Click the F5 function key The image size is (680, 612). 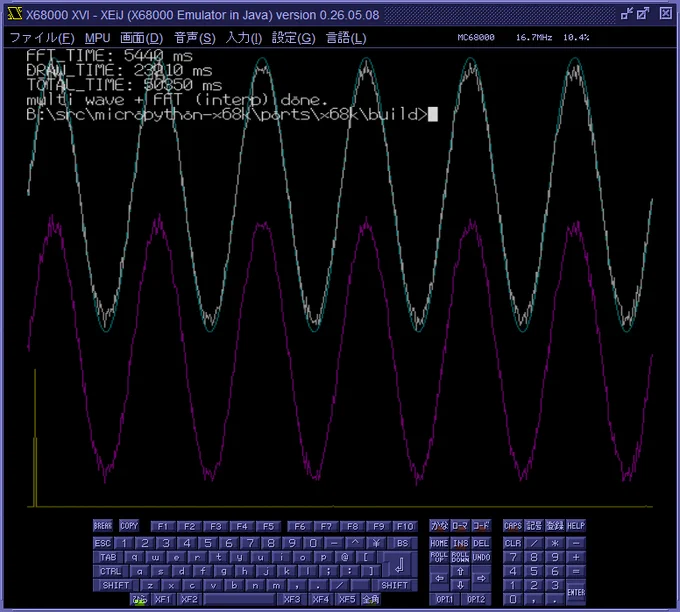pos(268,526)
